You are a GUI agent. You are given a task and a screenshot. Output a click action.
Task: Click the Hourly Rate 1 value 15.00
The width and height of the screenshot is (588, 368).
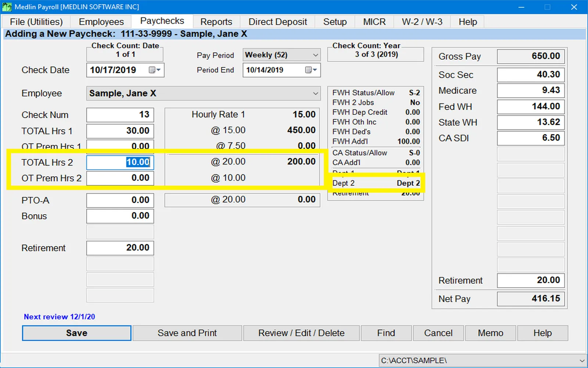pyautogui.click(x=304, y=114)
